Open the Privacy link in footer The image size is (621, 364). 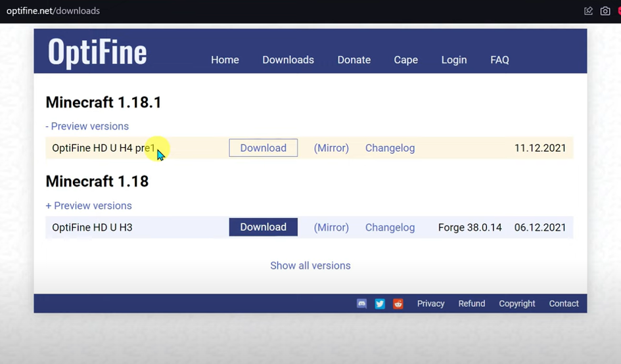coord(430,304)
